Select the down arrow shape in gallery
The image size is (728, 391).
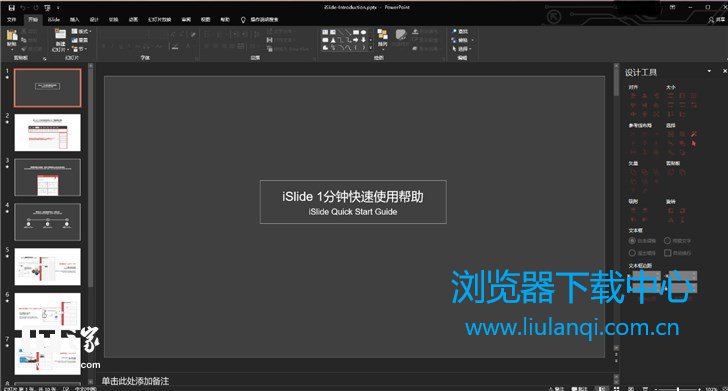pyautogui.click(x=363, y=40)
